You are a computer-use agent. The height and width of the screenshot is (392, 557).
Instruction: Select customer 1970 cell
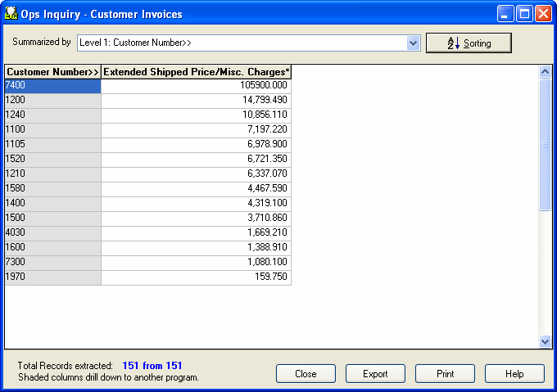coord(53,277)
